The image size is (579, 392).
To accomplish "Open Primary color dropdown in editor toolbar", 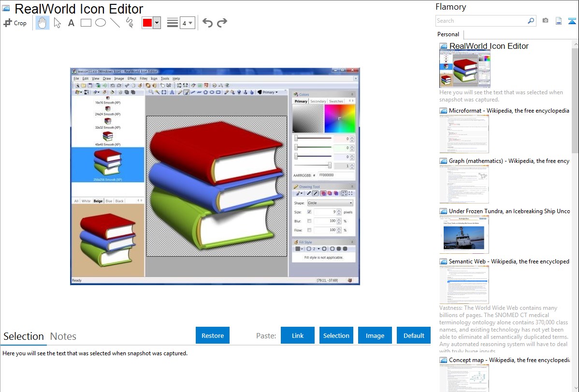I will pos(268,92).
